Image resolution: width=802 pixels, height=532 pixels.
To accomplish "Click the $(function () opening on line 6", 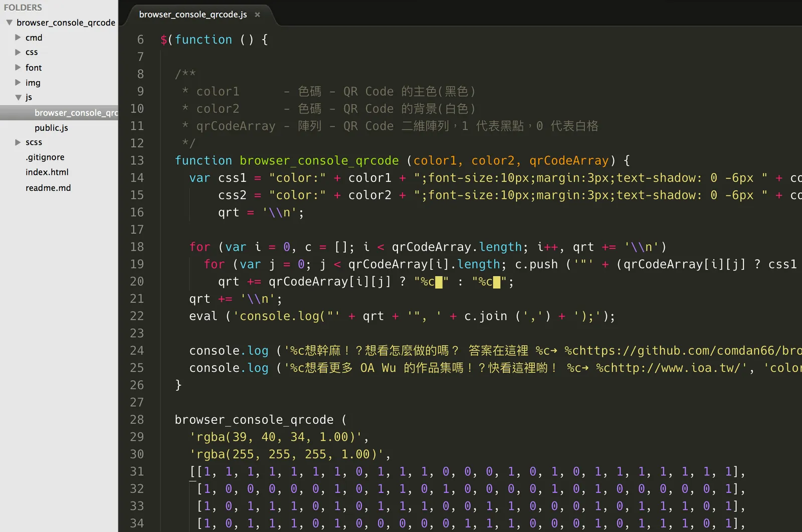I will point(214,40).
